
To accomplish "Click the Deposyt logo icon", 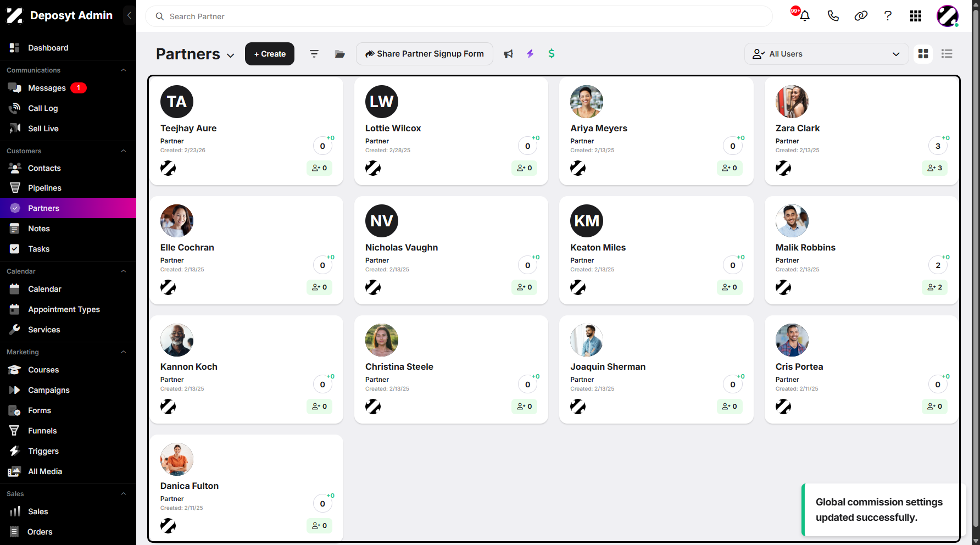I will pyautogui.click(x=15, y=15).
